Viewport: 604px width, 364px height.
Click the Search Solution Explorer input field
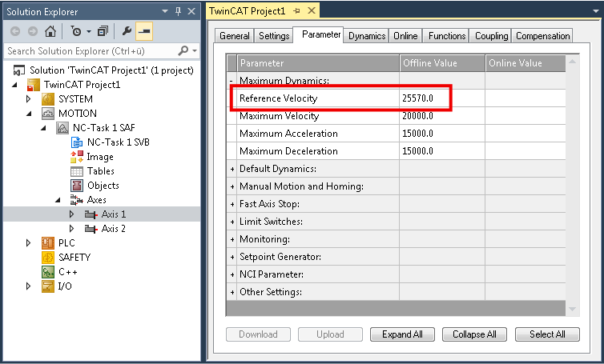[x=91, y=50]
